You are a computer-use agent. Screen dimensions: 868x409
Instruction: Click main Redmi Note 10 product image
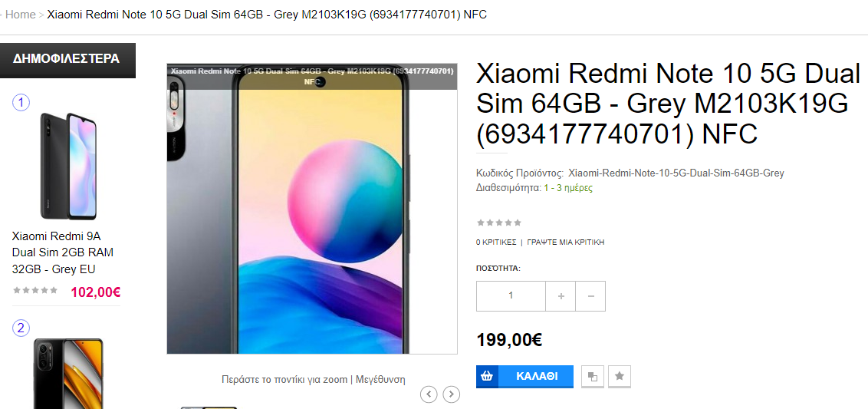pos(312,209)
